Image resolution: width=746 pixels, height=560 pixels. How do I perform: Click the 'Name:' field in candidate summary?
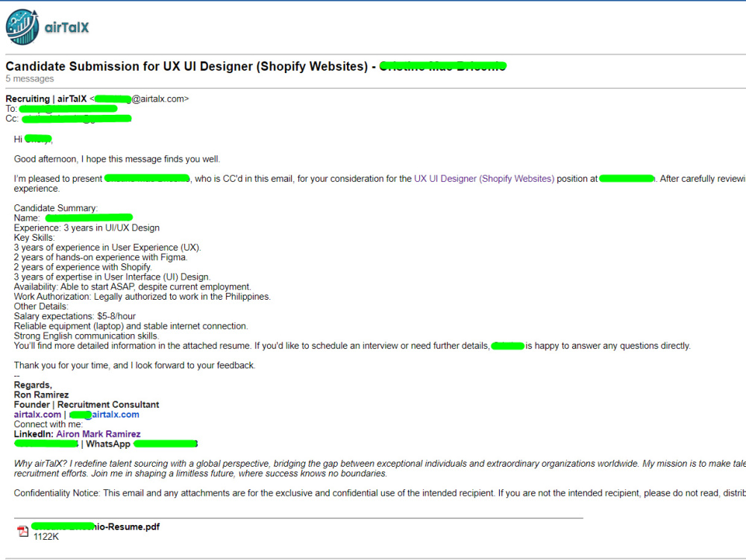(x=73, y=218)
